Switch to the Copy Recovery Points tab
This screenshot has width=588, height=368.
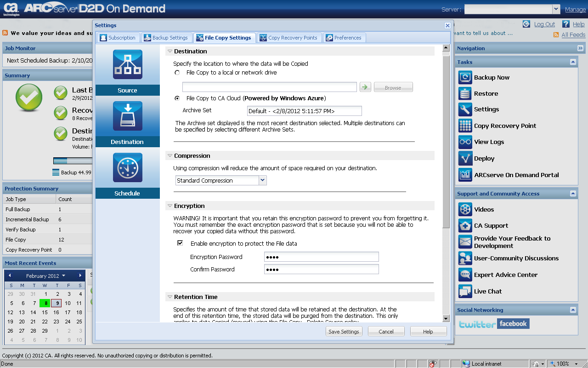(289, 38)
